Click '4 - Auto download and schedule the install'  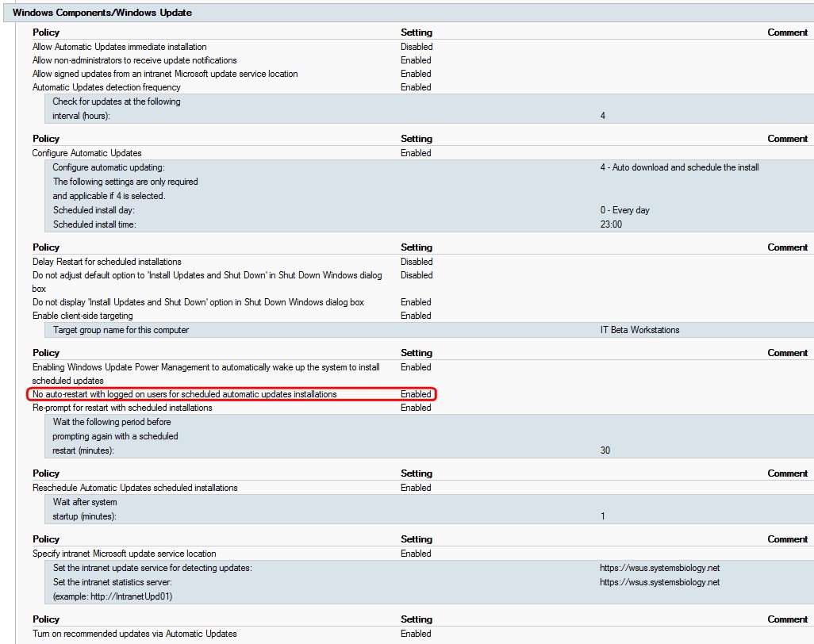pyautogui.click(x=680, y=167)
